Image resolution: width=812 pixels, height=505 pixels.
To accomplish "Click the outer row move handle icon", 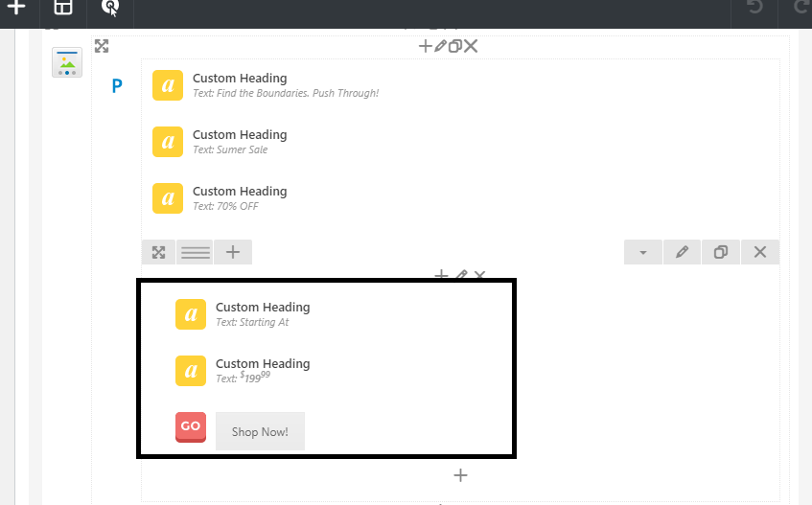I will [x=102, y=46].
